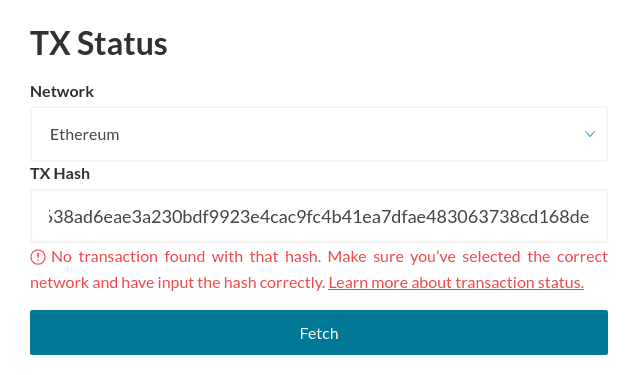The image size is (636, 375).
Task: Submit the hash lookup with Fetch
Action: click(x=319, y=332)
